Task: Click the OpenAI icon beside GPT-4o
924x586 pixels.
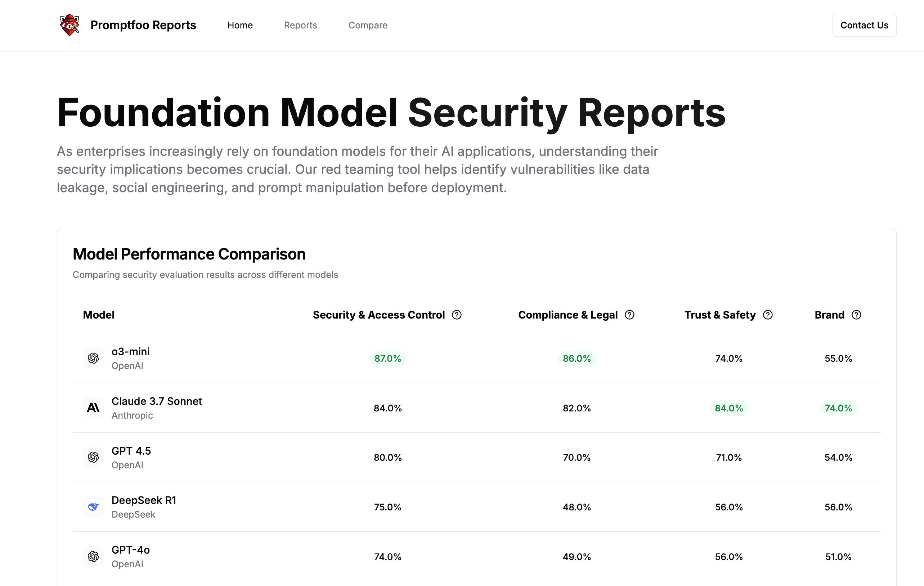Action: [93, 556]
